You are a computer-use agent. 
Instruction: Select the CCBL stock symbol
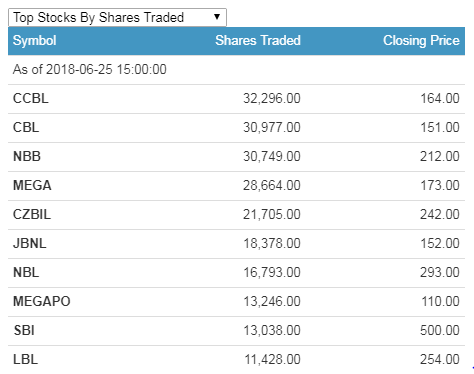[x=31, y=98]
